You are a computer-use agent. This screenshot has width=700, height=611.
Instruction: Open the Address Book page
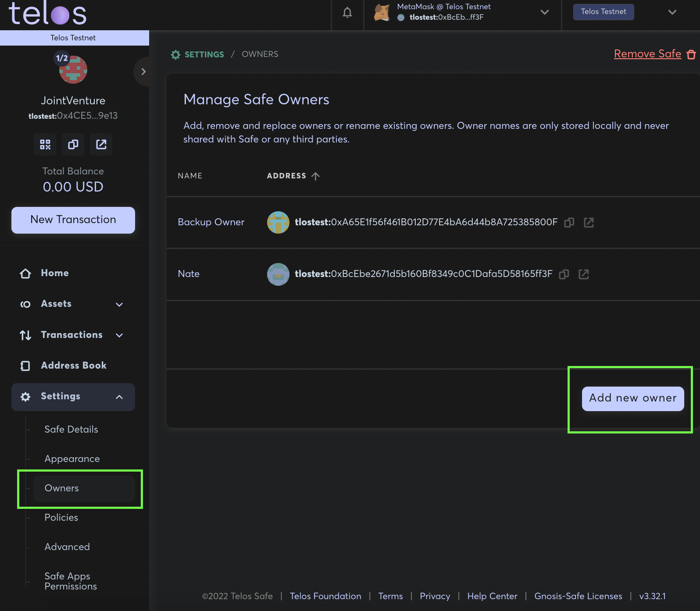(73, 366)
